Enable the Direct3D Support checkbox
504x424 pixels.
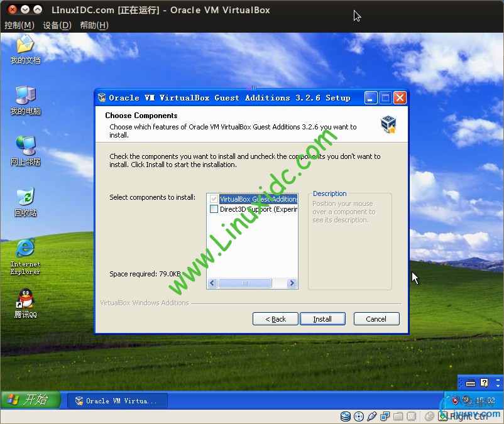tap(214, 209)
